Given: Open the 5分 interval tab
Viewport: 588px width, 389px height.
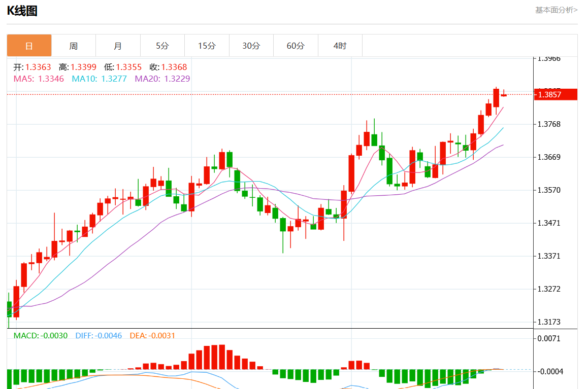Looking at the screenshot, I should tap(162, 46).
